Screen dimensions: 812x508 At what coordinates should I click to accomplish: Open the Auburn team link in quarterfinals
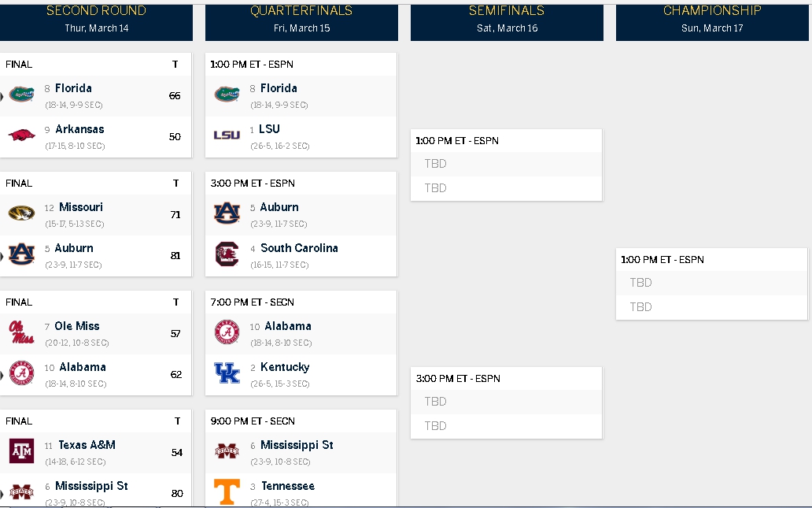click(x=279, y=207)
